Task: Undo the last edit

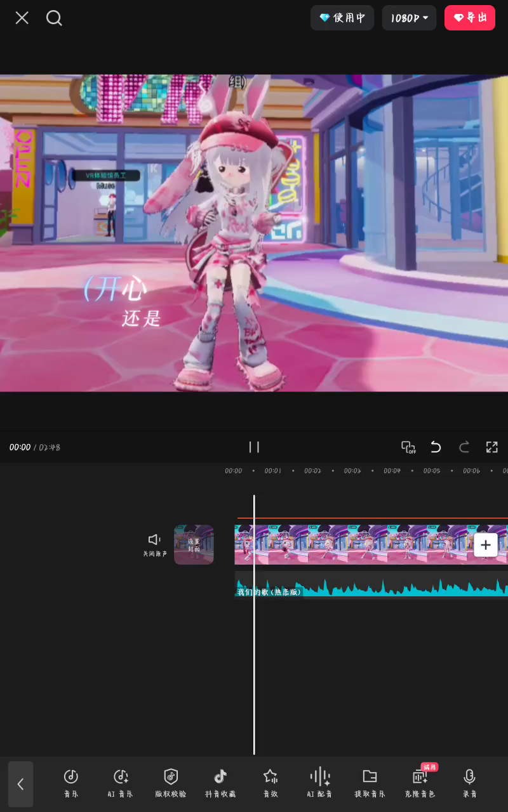Action: [x=436, y=447]
